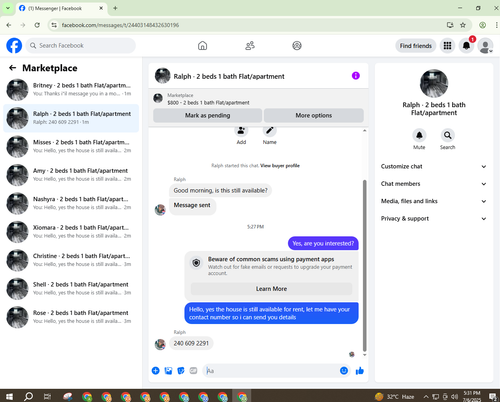This screenshot has width=500, height=402.
Task: Open more actions plus icon in composer
Action: [156, 371]
